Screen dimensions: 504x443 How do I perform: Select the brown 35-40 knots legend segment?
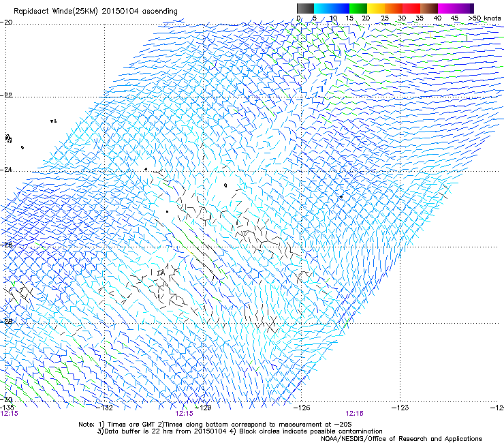(x=429, y=8)
